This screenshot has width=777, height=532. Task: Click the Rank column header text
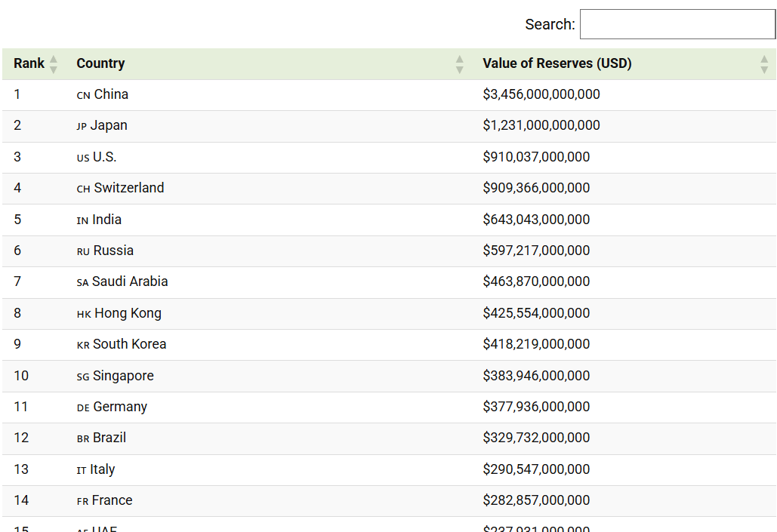(x=29, y=63)
